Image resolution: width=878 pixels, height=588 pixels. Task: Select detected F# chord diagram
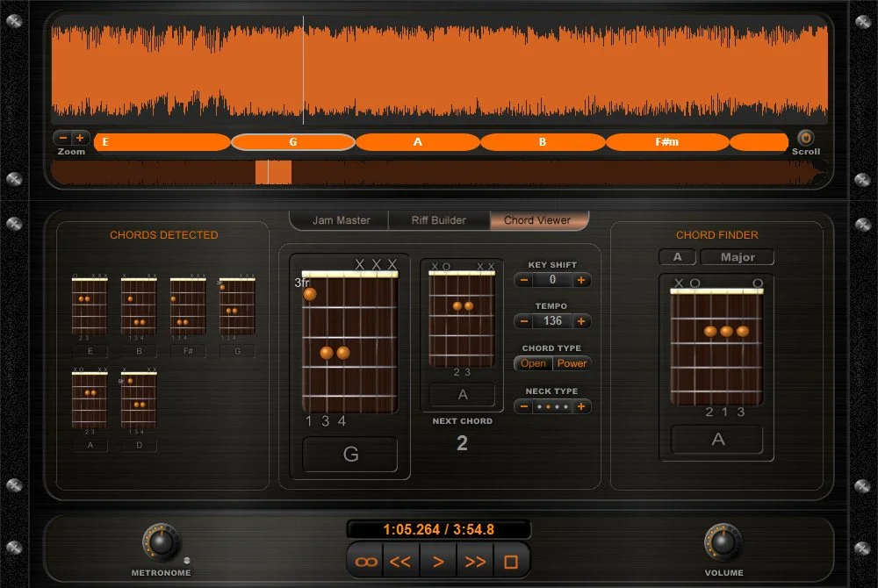tap(188, 306)
